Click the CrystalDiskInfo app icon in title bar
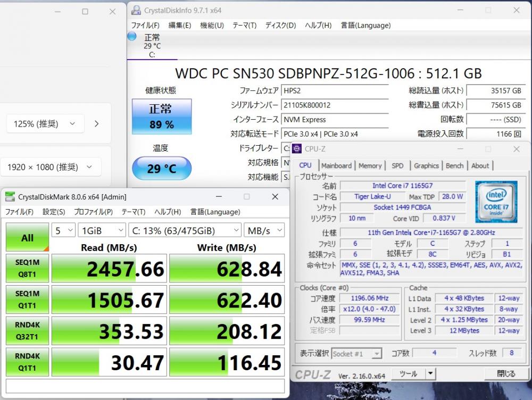Viewport: 532px width, 400px height. (136, 11)
